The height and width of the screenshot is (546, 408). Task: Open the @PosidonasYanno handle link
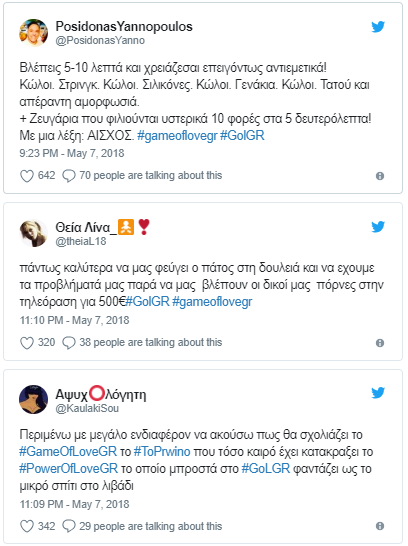pyautogui.click(x=100, y=41)
